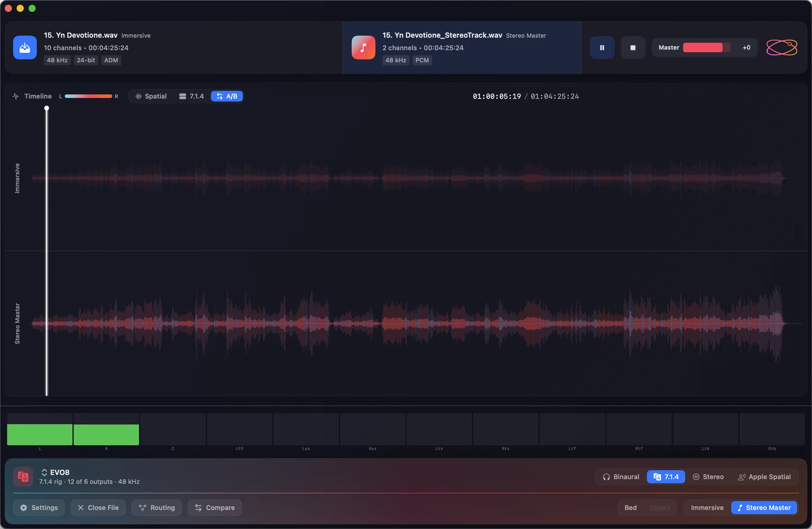Click the L channel level meter
Image resolution: width=812 pixels, height=529 pixels.
click(40, 429)
